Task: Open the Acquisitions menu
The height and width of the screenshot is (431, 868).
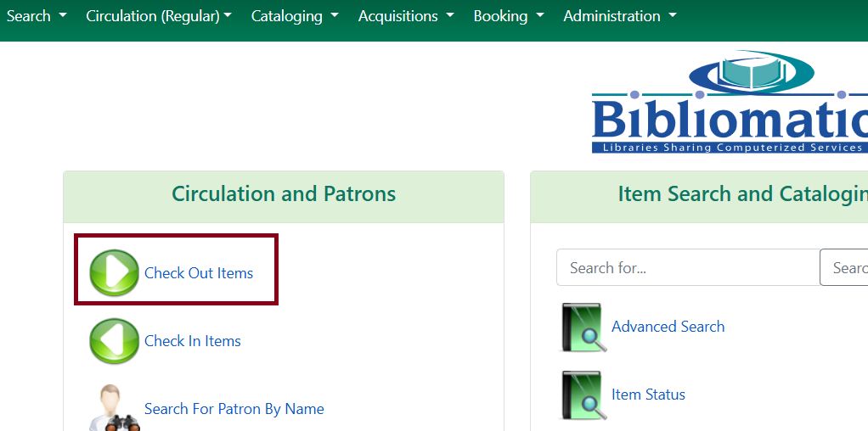Action: coord(406,16)
